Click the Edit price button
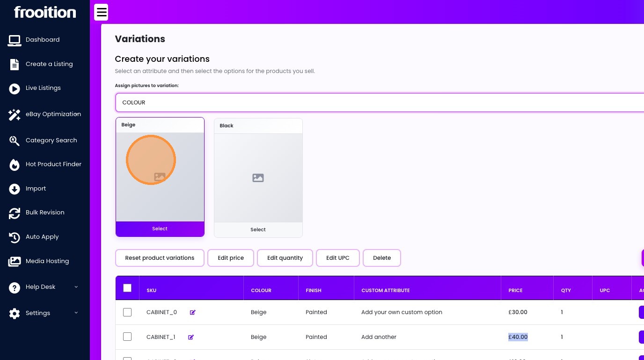Viewport: 644px width, 360px height. point(231,258)
